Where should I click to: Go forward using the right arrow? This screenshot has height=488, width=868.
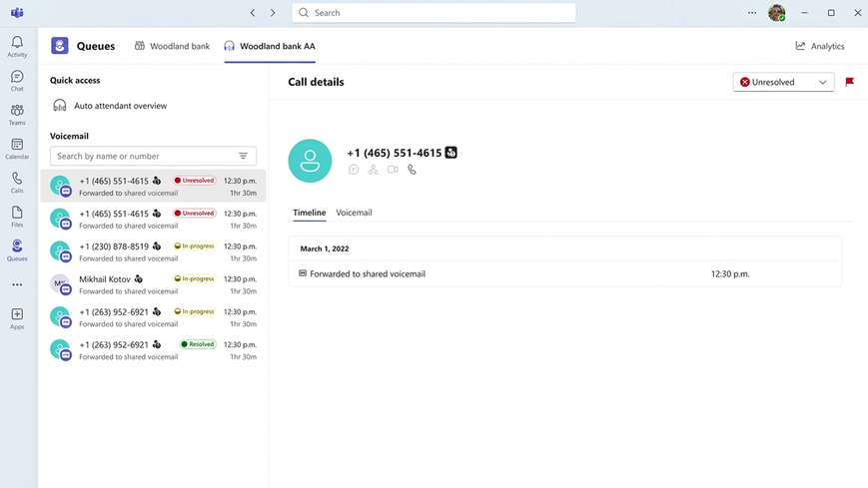pos(273,13)
